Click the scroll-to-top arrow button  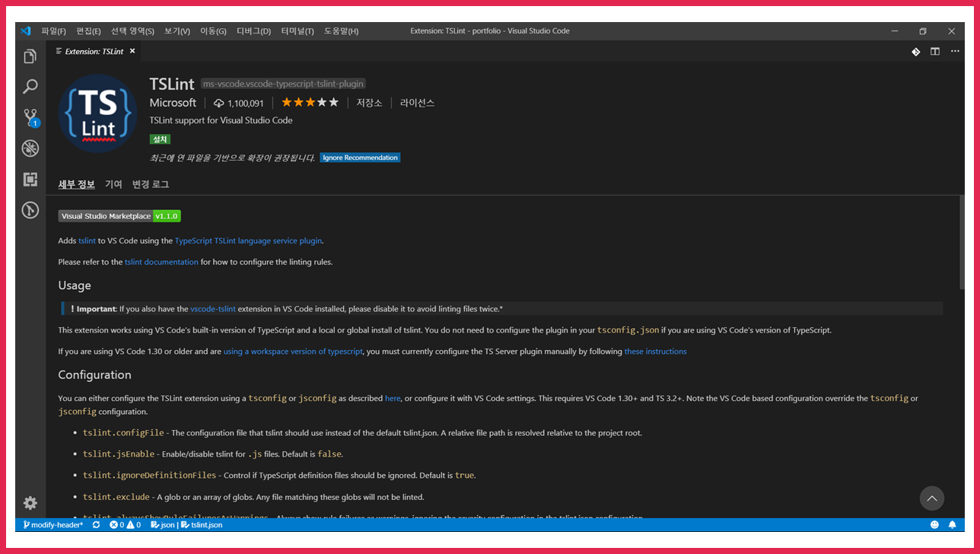tap(932, 498)
